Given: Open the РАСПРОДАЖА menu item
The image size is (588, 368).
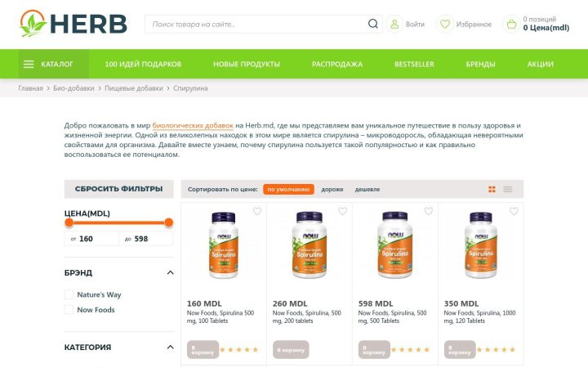Looking at the screenshot, I should pos(337,65).
